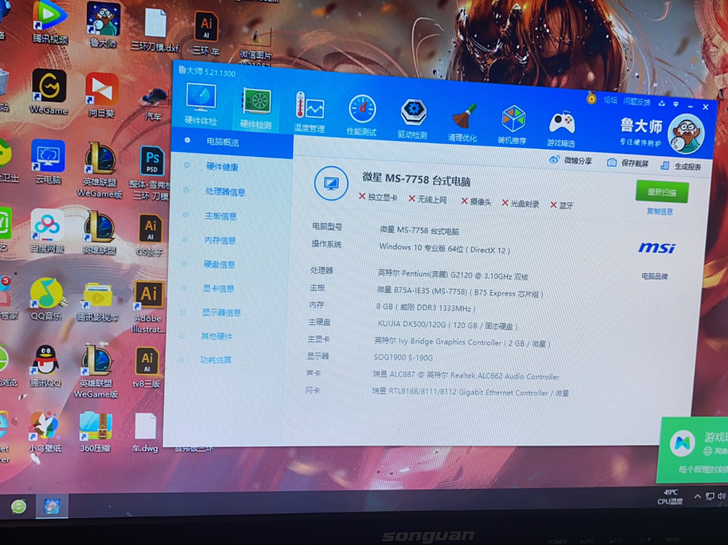The image size is (728, 545).
Task: Click the volume icon in system tray
Action: click(722, 496)
